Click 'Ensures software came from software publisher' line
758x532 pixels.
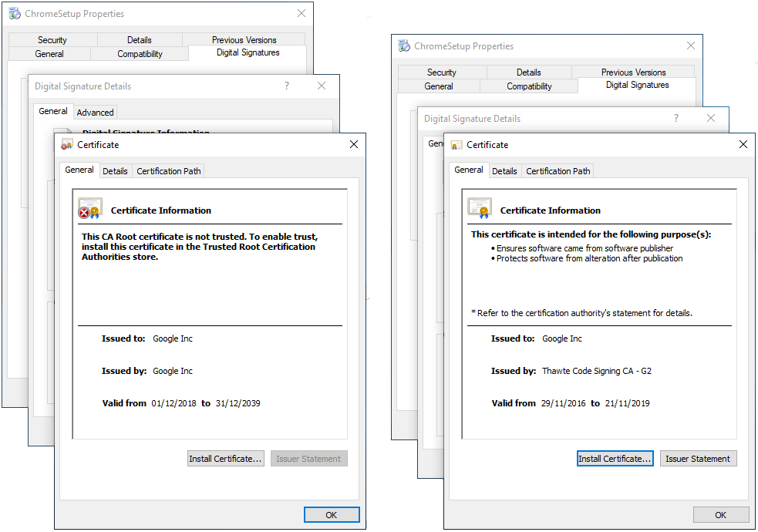tap(585, 248)
